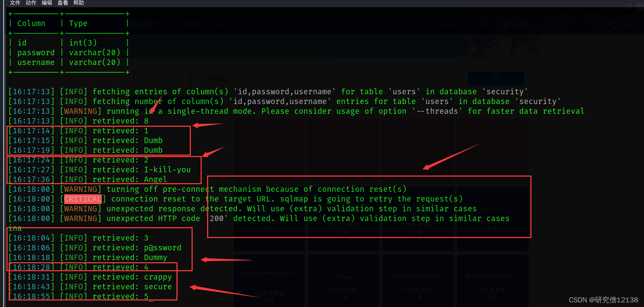Click the 'retrieved: 8' log line

pyautogui.click(x=78, y=121)
